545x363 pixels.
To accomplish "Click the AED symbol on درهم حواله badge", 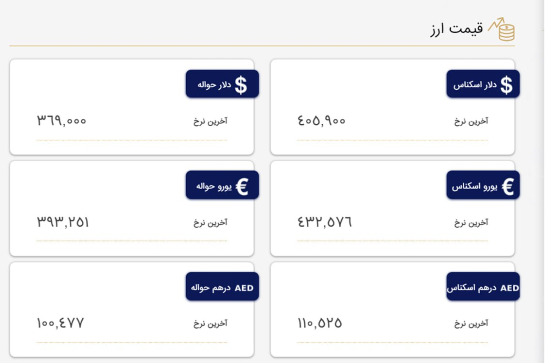I will coord(244,288).
